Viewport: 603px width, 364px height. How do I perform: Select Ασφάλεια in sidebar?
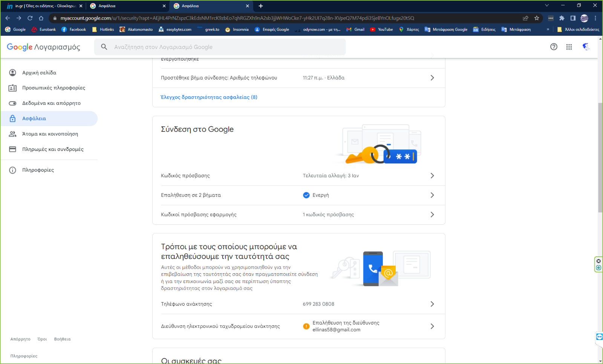tap(49, 119)
